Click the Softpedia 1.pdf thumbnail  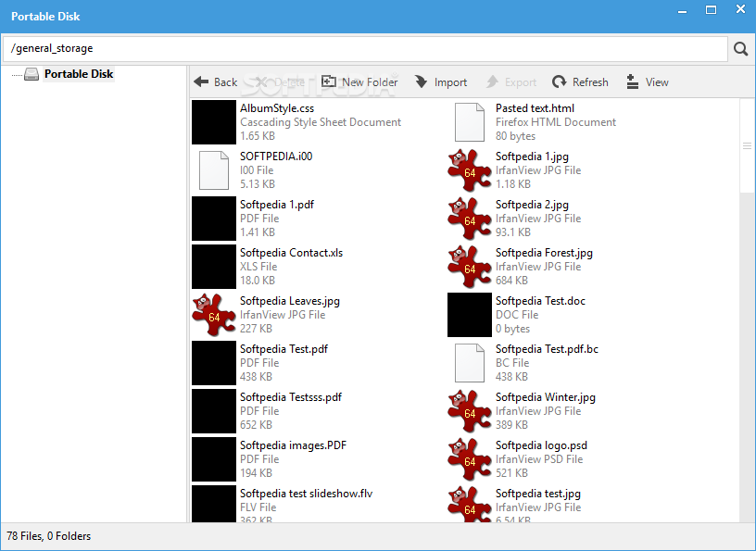(214, 219)
